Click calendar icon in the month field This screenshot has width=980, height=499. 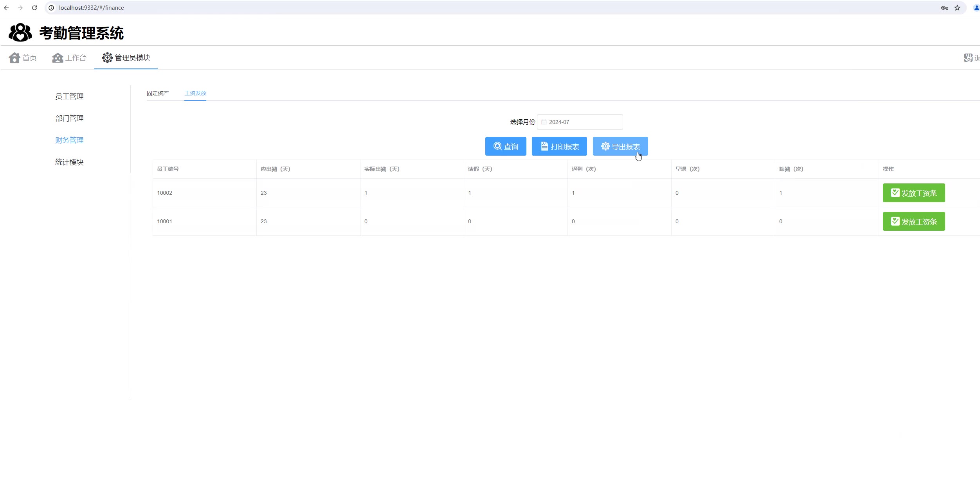pos(544,122)
